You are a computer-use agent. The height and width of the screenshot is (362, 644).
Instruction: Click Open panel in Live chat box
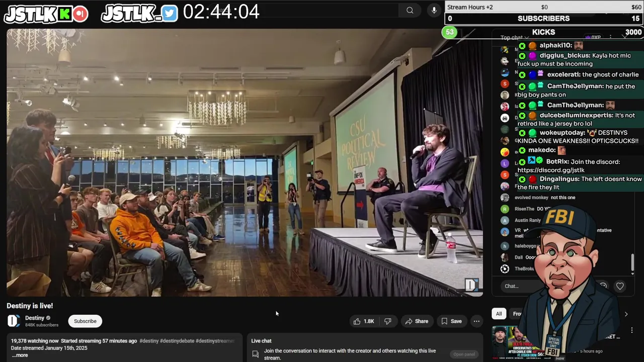coord(464,354)
